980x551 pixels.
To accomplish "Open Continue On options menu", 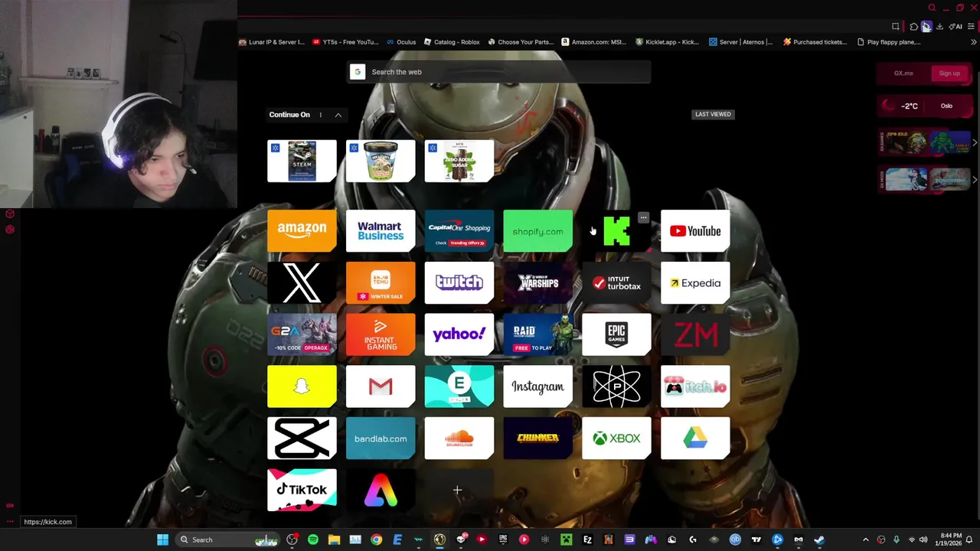I will pyautogui.click(x=321, y=115).
